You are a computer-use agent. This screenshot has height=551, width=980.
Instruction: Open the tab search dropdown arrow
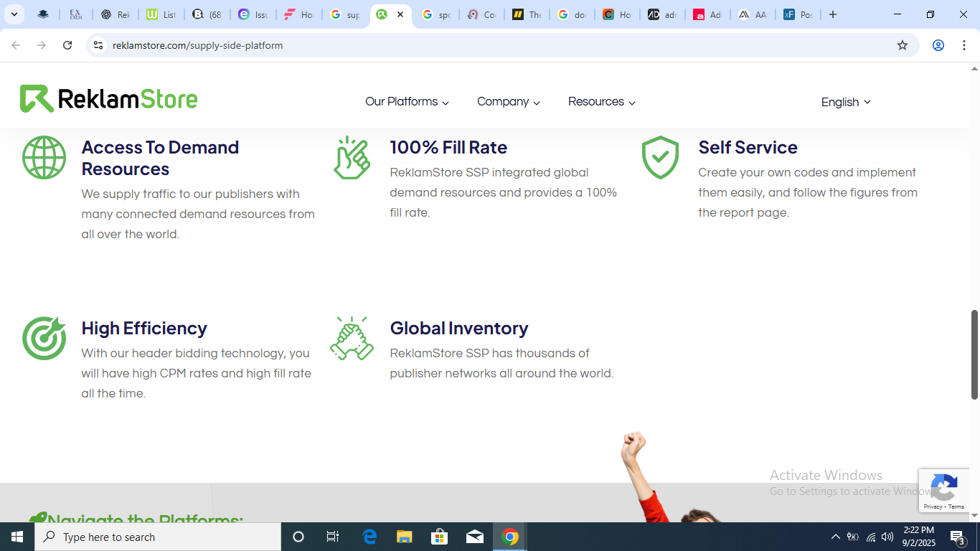click(14, 14)
